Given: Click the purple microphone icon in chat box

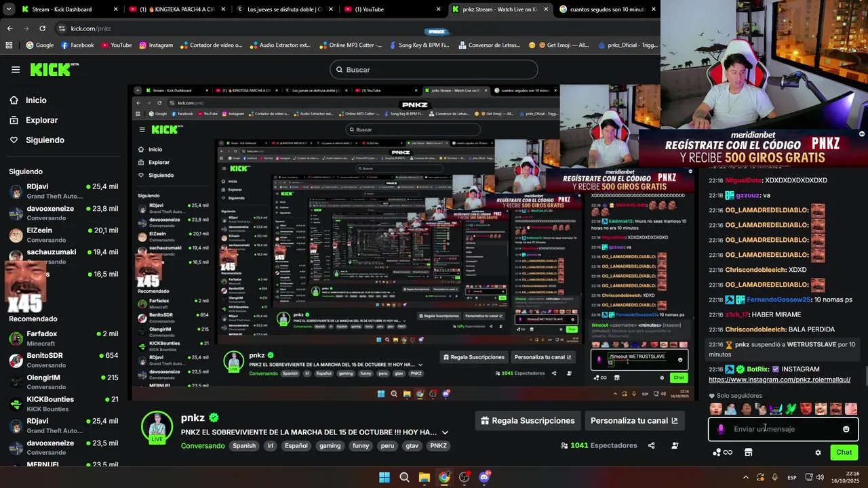Looking at the screenshot, I should (x=721, y=429).
